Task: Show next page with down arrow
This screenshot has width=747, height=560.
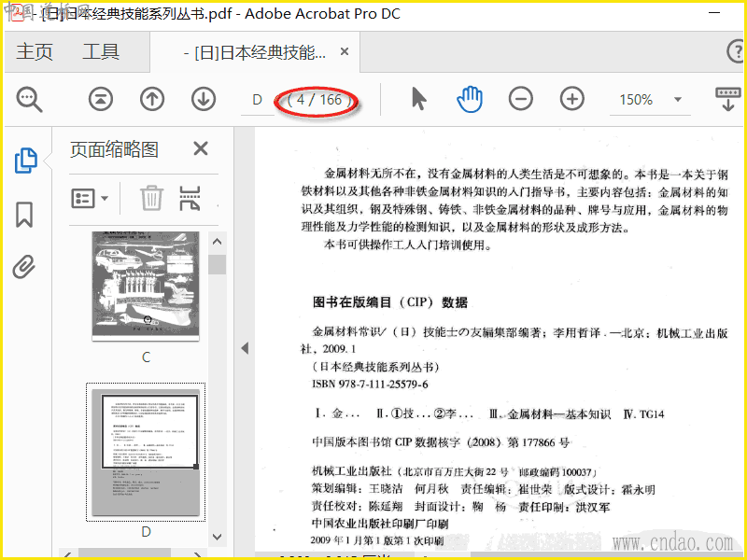Action: click(x=204, y=99)
